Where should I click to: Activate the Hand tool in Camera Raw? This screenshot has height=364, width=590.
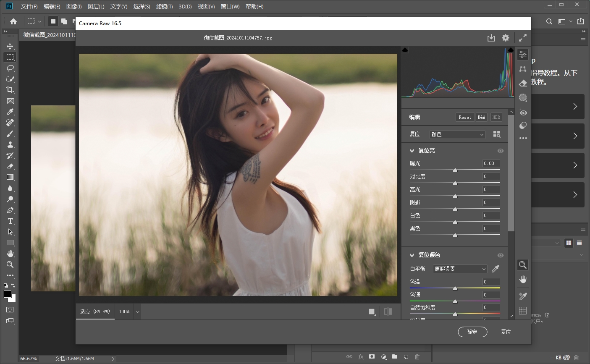tap(522, 279)
